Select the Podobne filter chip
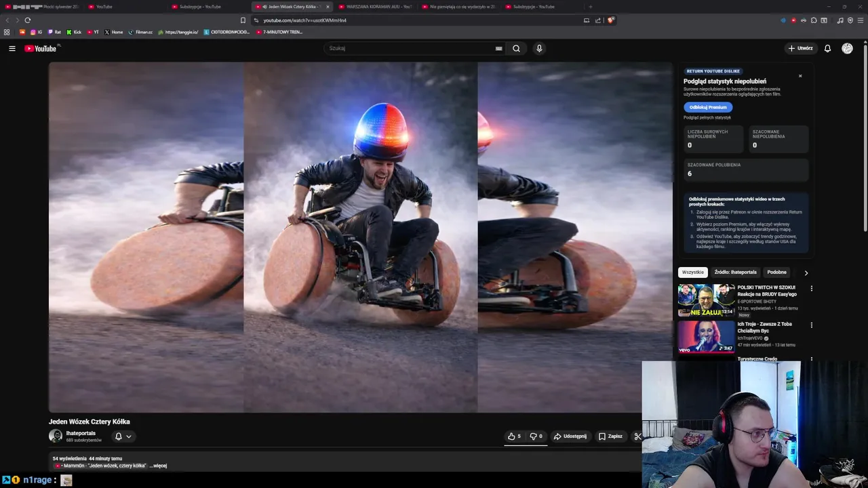The height and width of the screenshot is (488, 868). click(776, 272)
